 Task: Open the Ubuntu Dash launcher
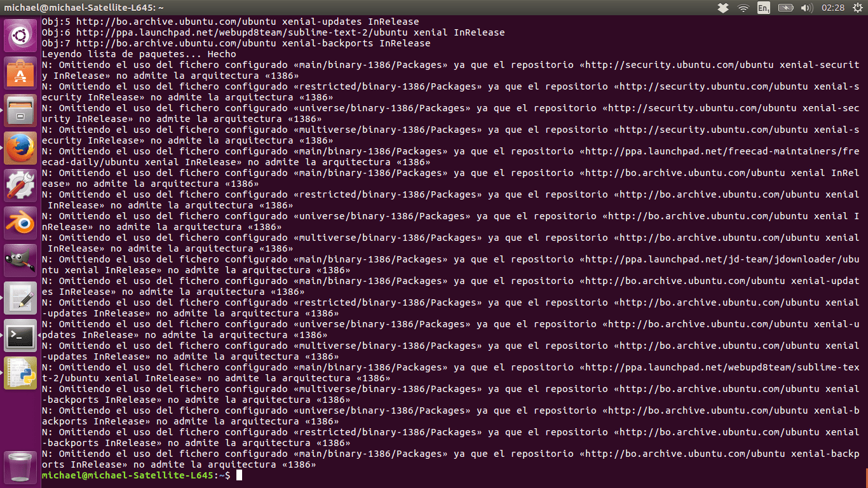click(x=21, y=35)
